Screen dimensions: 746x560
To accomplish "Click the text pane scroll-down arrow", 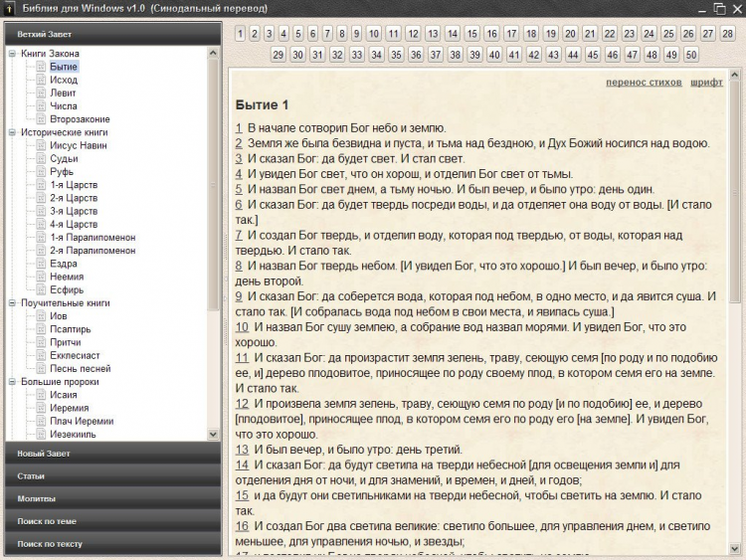I will pos(735,549).
